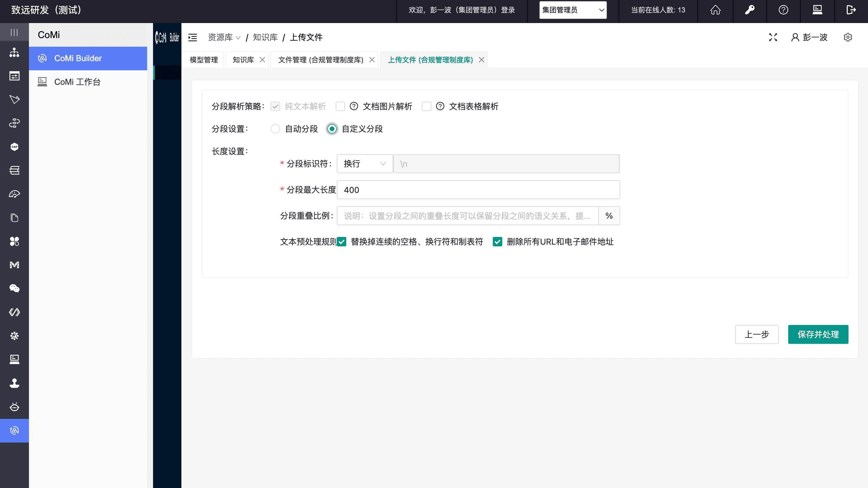
Task: Open the organization chart icon in left rail
Action: pos(14,53)
